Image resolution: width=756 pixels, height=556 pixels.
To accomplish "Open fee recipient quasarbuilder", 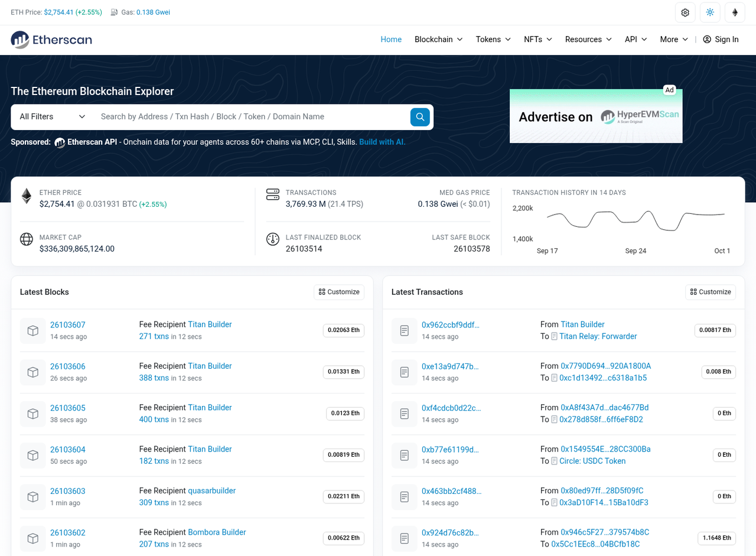I will tap(212, 491).
